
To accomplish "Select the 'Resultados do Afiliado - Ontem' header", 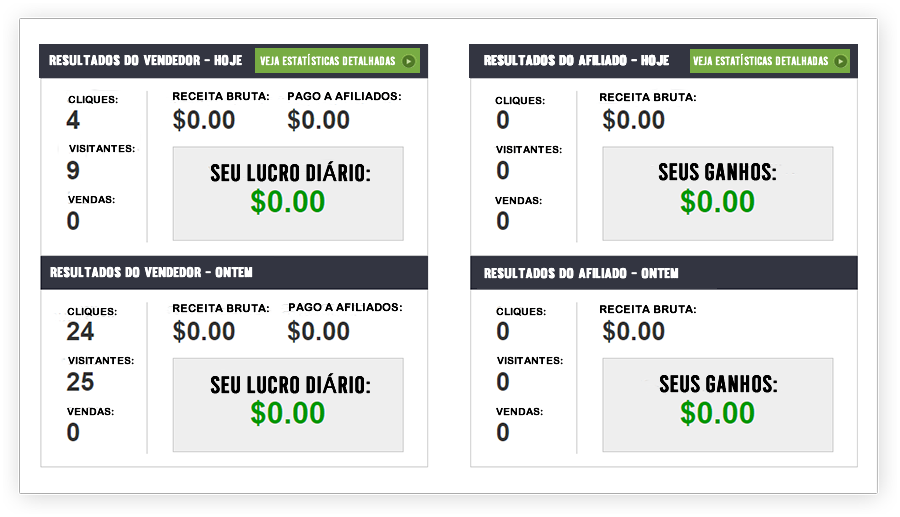I will [581, 273].
